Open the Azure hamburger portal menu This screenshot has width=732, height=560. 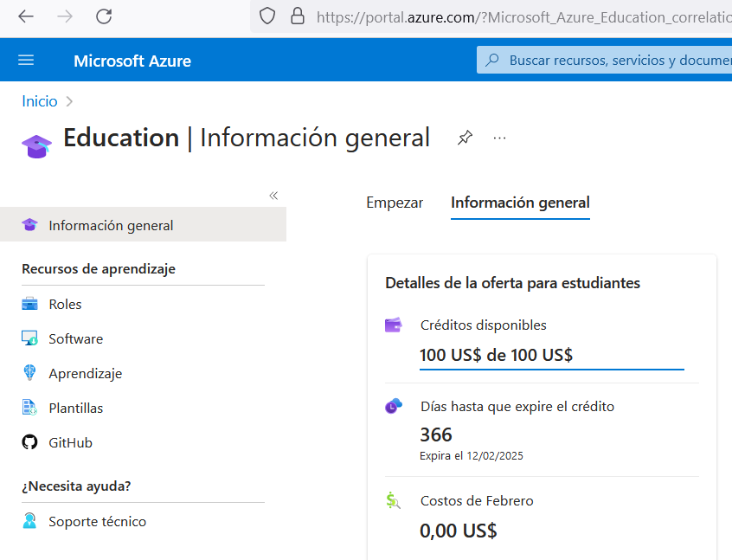coord(26,61)
